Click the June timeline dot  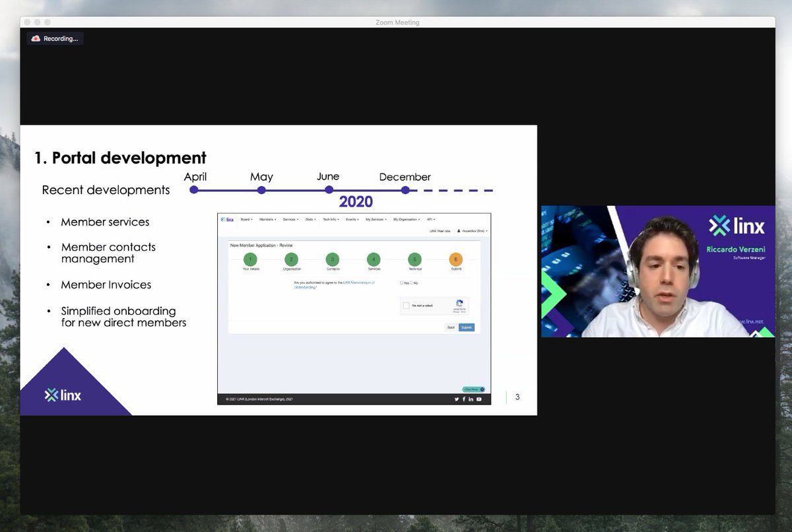329,190
